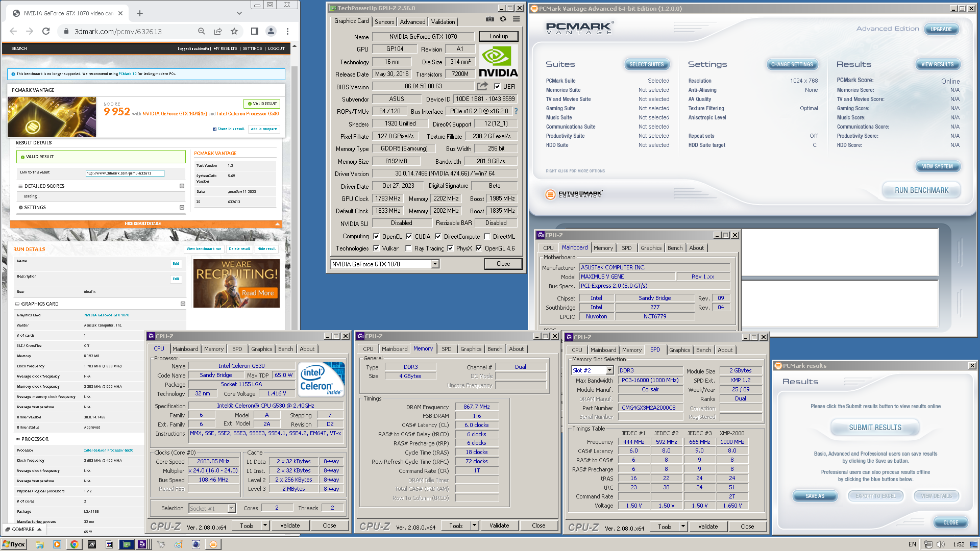
Task: Collapse the Graphics Card section
Action: click(x=183, y=304)
